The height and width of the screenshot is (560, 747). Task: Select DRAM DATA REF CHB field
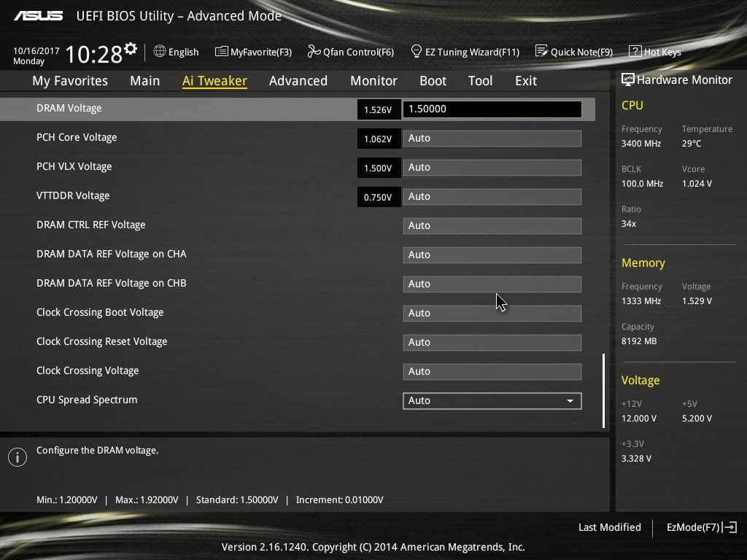(492, 284)
